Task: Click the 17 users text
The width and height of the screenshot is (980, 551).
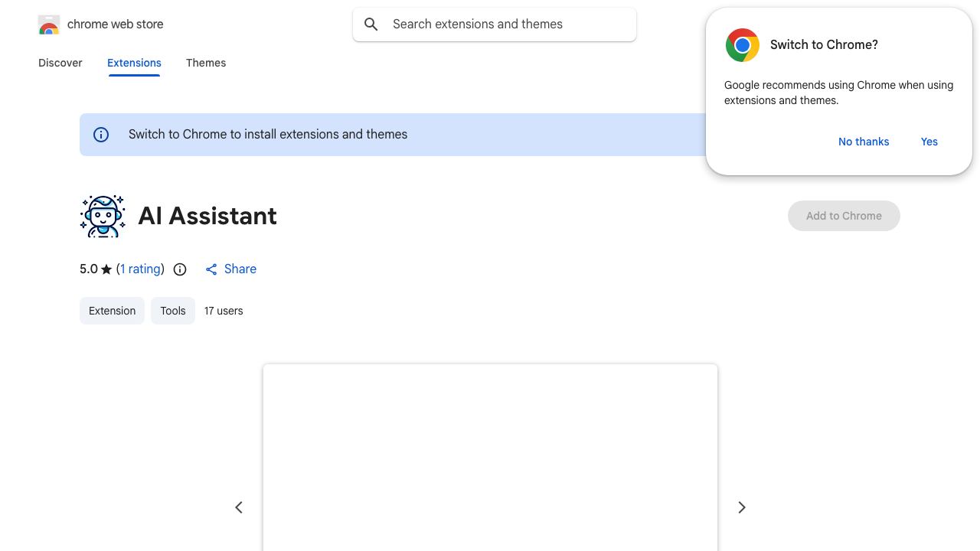Action: (224, 311)
